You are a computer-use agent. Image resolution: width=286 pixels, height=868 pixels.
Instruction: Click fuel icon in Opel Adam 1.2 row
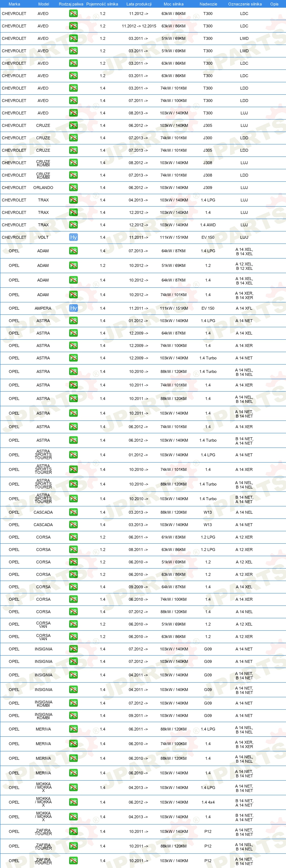(73, 265)
